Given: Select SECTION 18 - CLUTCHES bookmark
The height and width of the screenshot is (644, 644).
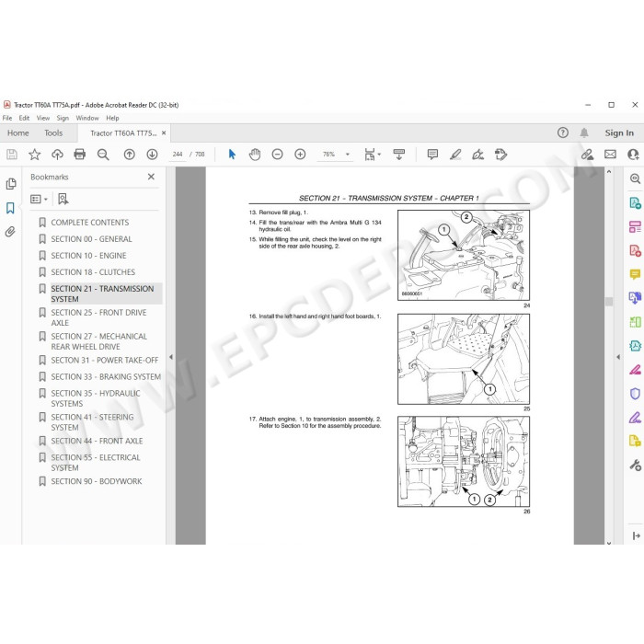Looking at the screenshot, I should tap(93, 272).
